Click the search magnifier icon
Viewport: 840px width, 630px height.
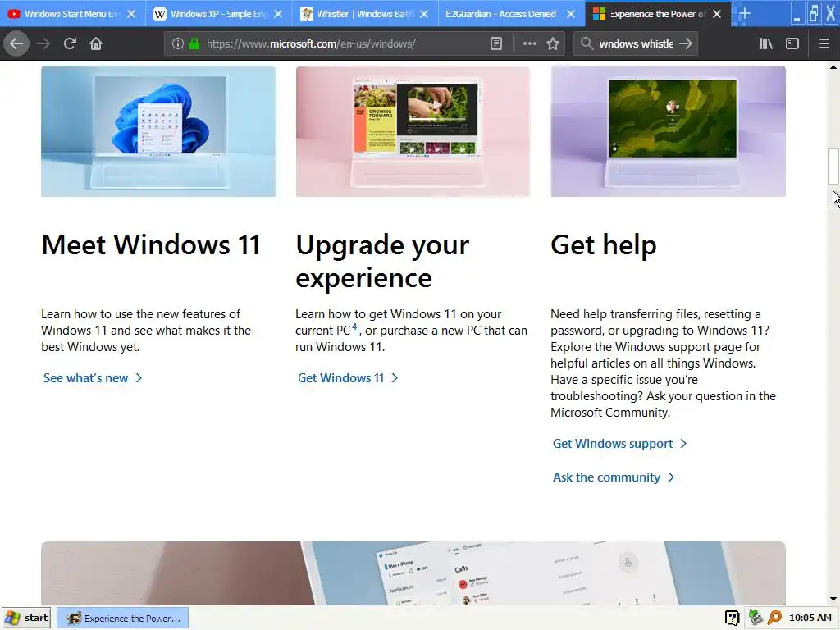pos(587,44)
